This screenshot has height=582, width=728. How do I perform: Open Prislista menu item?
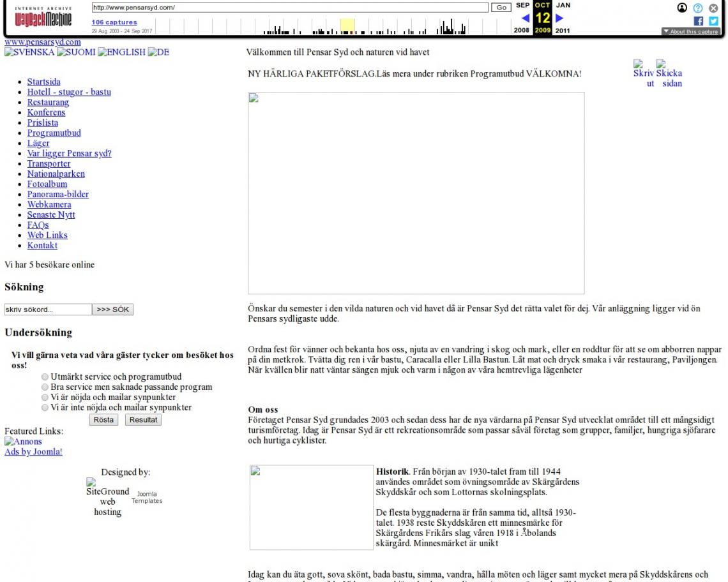(x=42, y=123)
